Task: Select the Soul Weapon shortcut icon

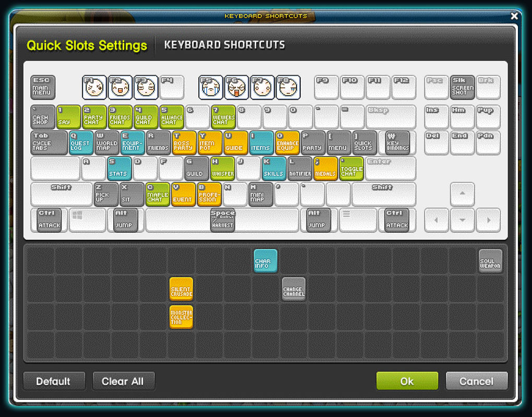Action: coord(490,261)
